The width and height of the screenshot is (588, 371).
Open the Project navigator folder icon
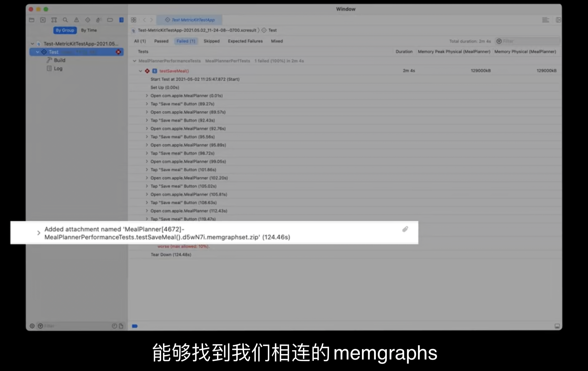pos(32,20)
